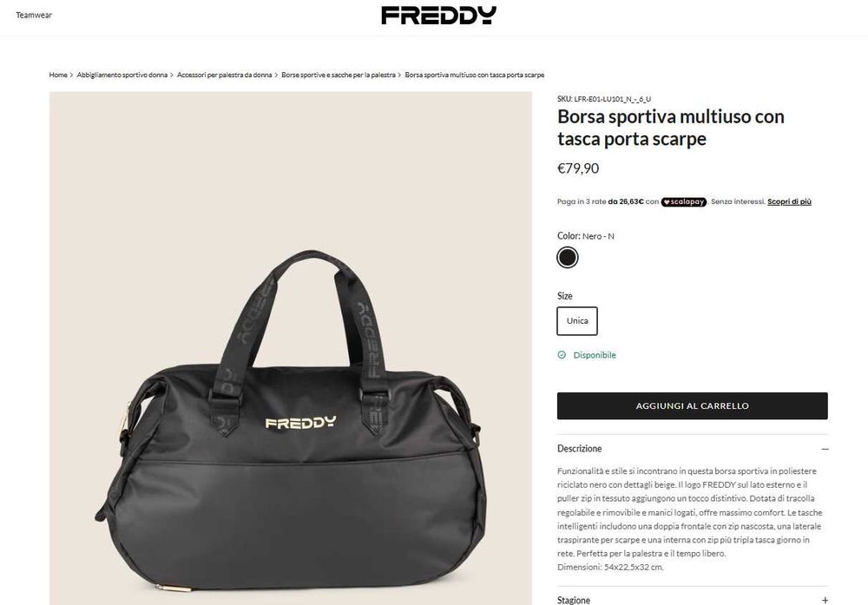Click the current page breadcrumb Borsa sportiva multiuso
868x605 pixels.
[475, 75]
